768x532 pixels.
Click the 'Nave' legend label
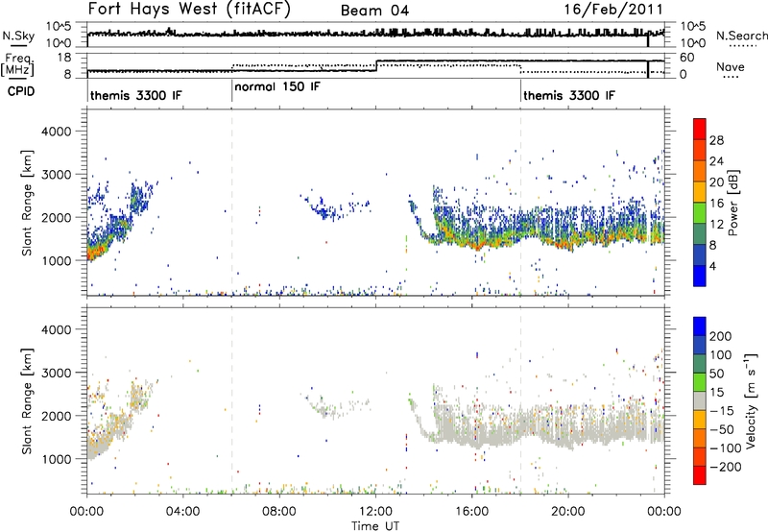pyautogui.click(x=730, y=66)
